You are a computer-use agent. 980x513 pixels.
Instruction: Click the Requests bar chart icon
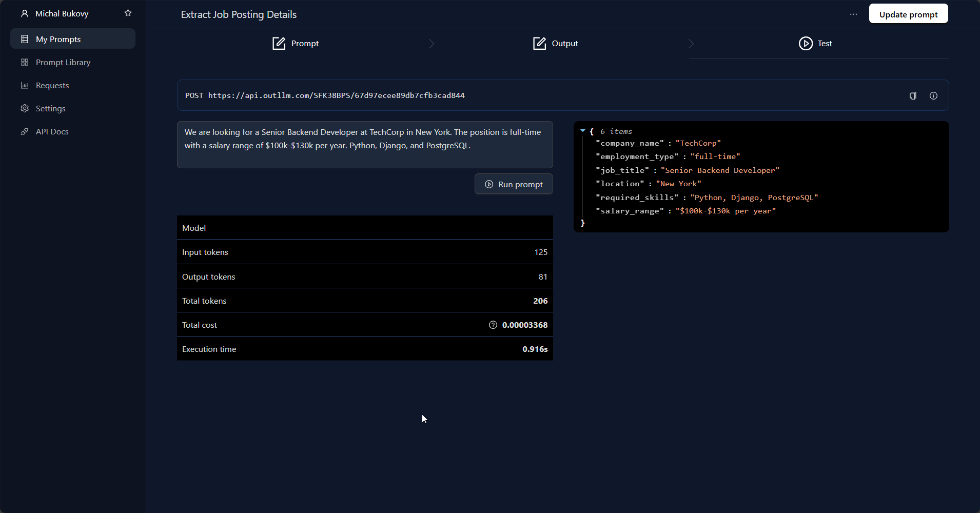pos(25,85)
